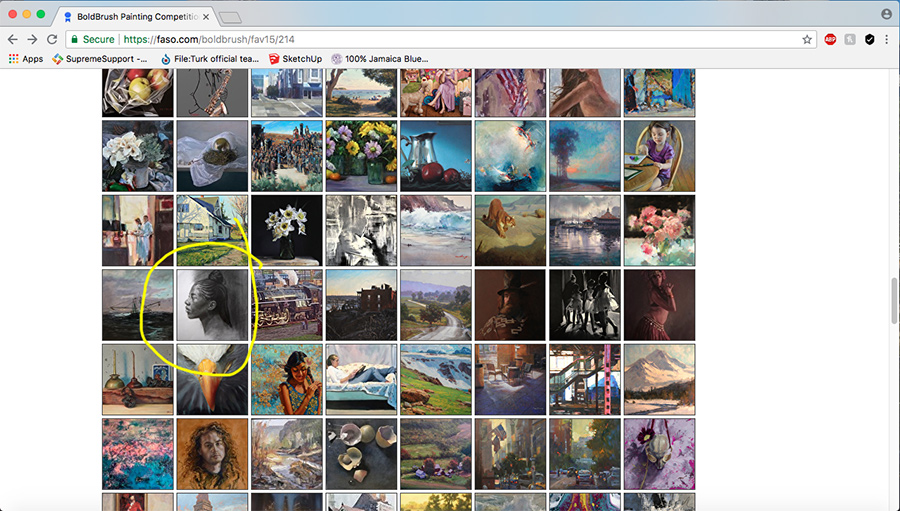Open the skull on purple floral thumbnail
Viewport: 900px width, 511px height.
tap(660, 454)
